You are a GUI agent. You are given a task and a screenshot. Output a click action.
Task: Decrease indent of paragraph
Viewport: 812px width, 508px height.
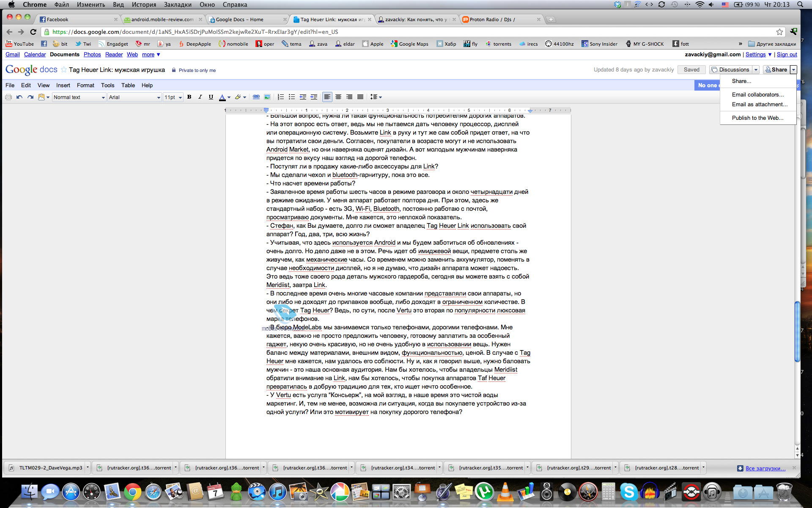click(303, 97)
